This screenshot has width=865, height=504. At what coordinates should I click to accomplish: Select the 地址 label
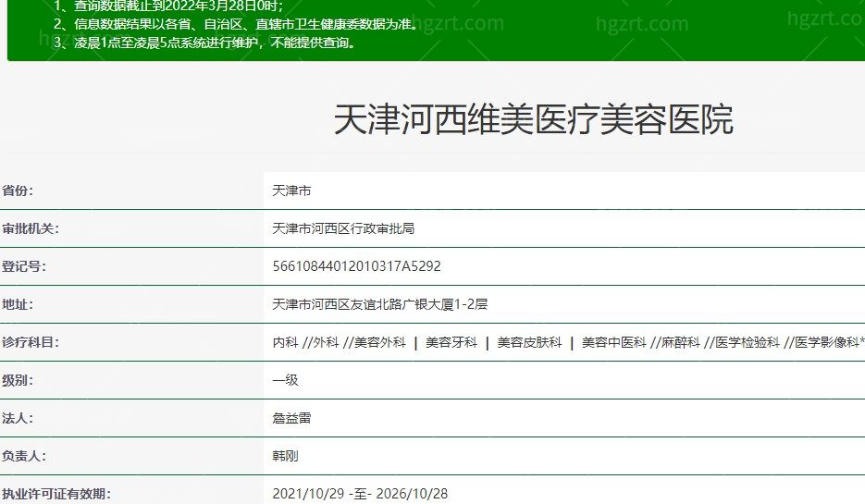pos(17,304)
